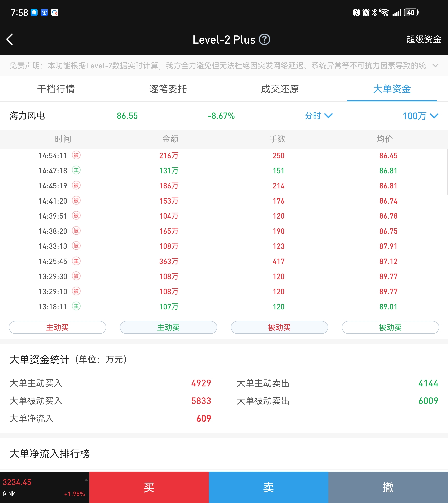Open the 100万 threshold dropdown
This screenshot has width=448, height=503.
tap(420, 116)
